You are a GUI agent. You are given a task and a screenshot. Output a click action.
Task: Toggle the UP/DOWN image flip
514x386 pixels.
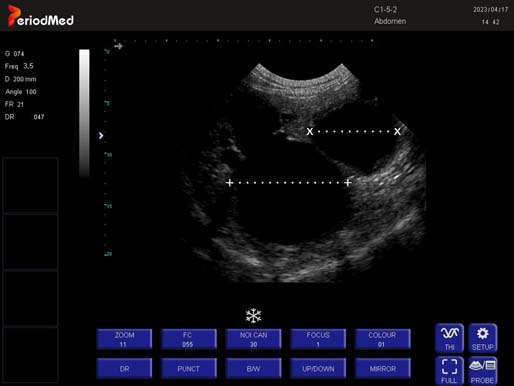tap(318, 368)
